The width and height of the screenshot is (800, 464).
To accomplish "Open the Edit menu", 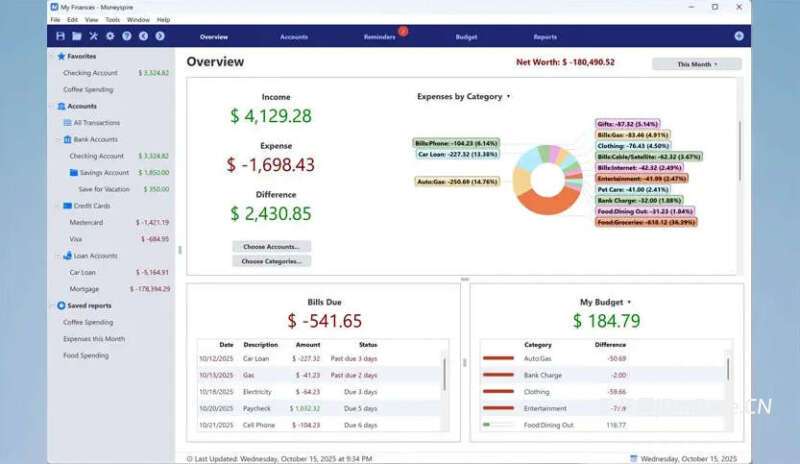I will [72, 20].
